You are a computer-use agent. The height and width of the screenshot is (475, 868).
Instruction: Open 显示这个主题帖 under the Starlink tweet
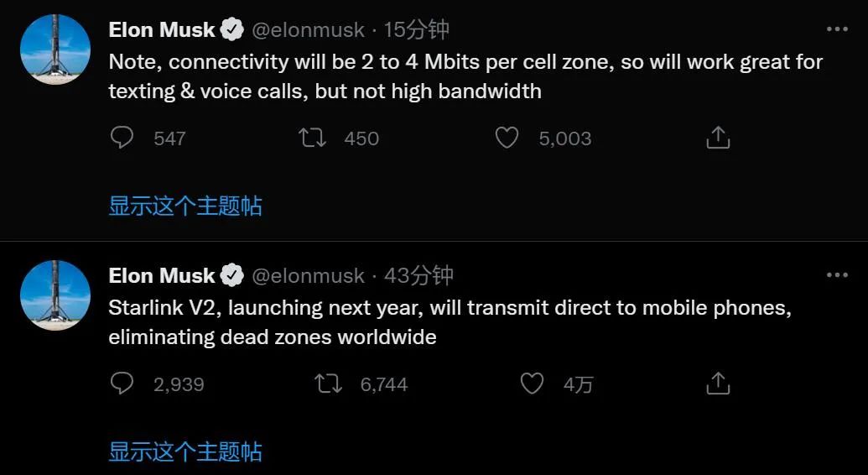[x=185, y=452]
